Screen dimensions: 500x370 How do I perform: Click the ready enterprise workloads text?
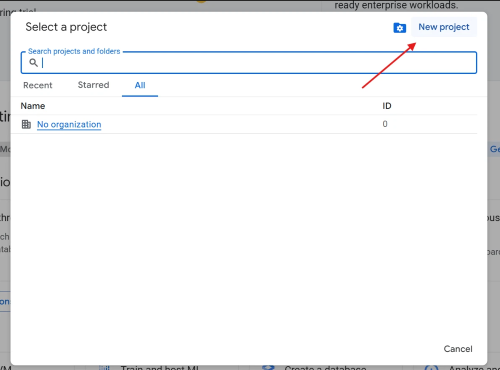click(396, 5)
